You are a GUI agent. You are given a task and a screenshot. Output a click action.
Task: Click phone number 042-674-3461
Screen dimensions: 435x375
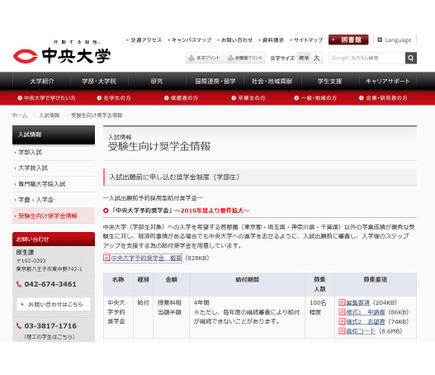pos(50,284)
